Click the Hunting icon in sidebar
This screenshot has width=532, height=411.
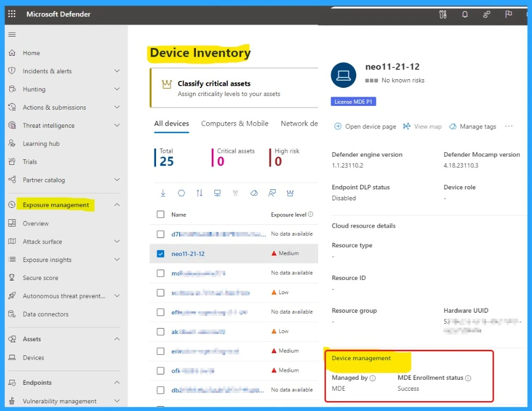point(12,89)
